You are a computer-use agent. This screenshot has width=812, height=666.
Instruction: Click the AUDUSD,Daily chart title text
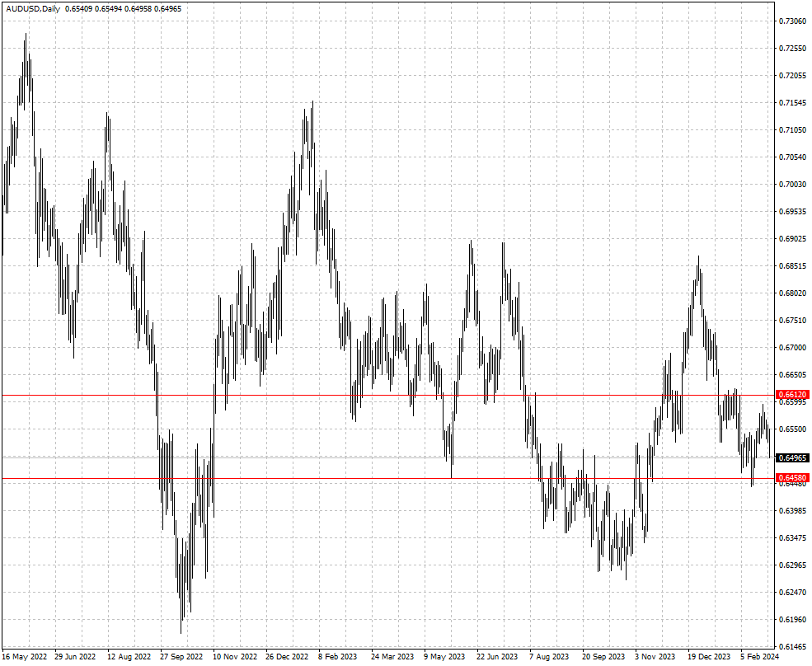click(33, 9)
